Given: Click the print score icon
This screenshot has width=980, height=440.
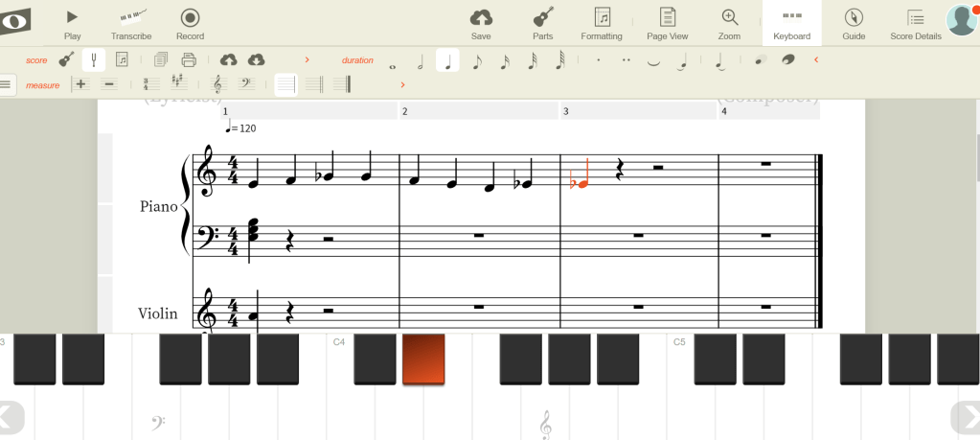Looking at the screenshot, I should pyautogui.click(x=189, y=60).
